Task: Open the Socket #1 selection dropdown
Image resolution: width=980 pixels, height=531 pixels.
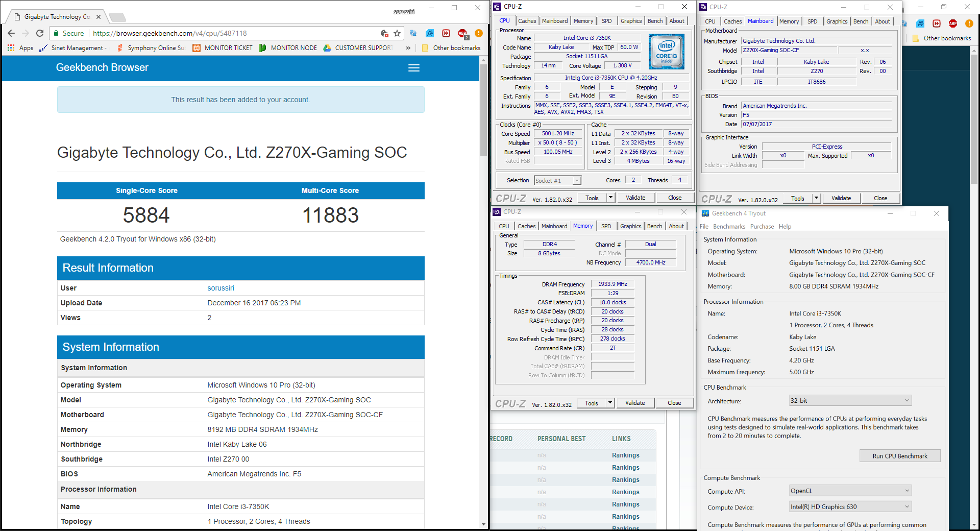Action: (x=557, y=181)
